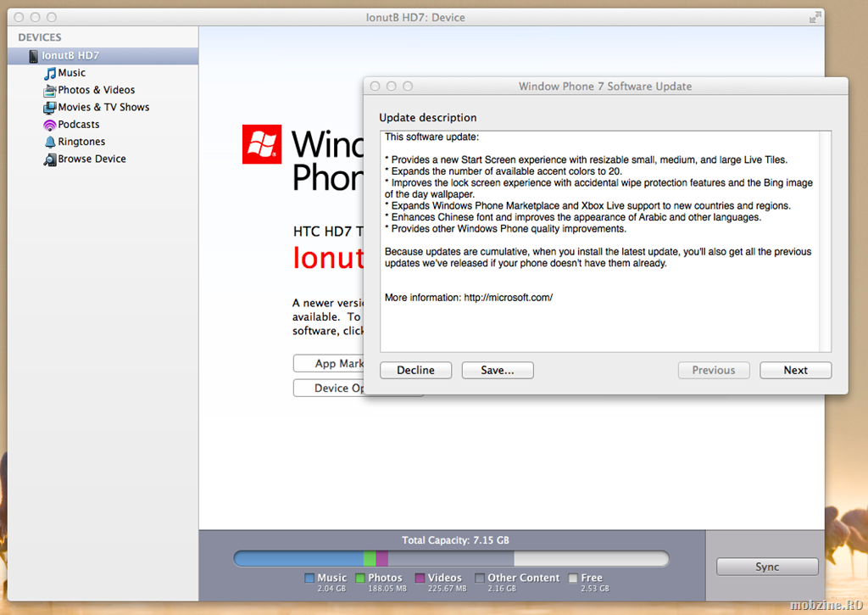Open the Device Options button
Screen dimensions: 868x615
click(328, 388)
